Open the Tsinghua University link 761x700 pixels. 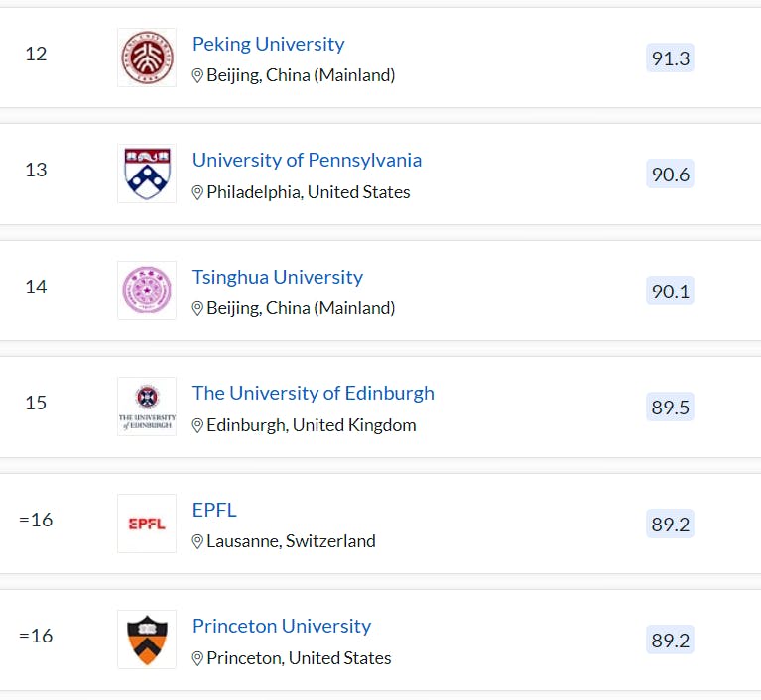click(x=277, y=277)
